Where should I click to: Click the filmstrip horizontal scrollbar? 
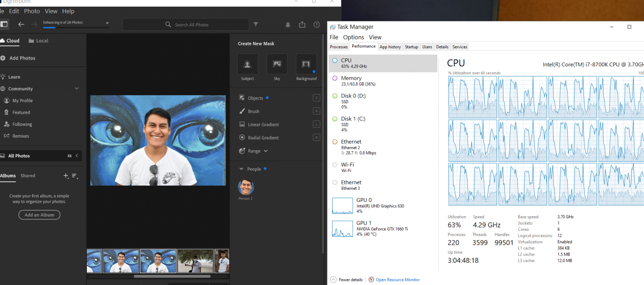point(172,276)
